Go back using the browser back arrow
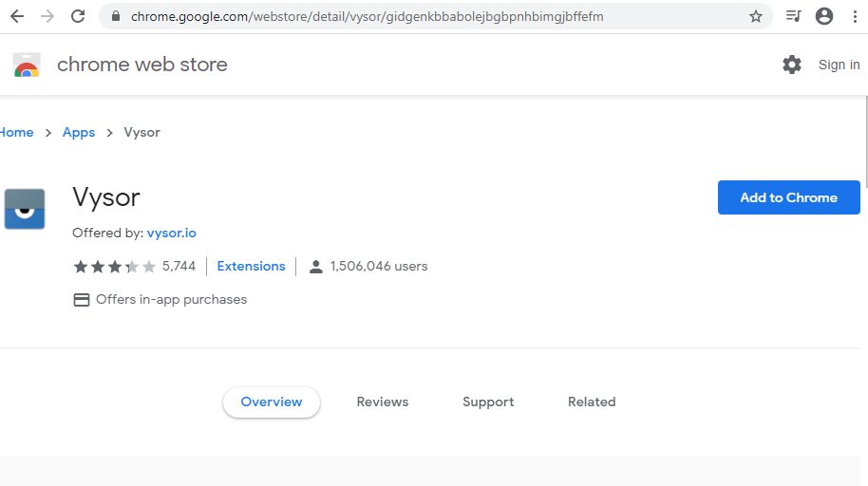The width and height of the screenshot is (868, 486). [17, 16]
